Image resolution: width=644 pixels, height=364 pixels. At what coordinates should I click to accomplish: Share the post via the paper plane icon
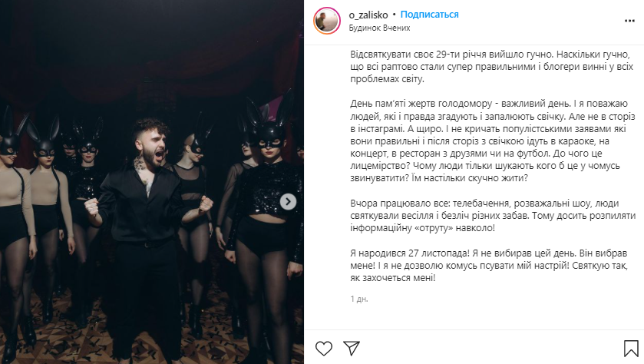click(x=352, y=349)
